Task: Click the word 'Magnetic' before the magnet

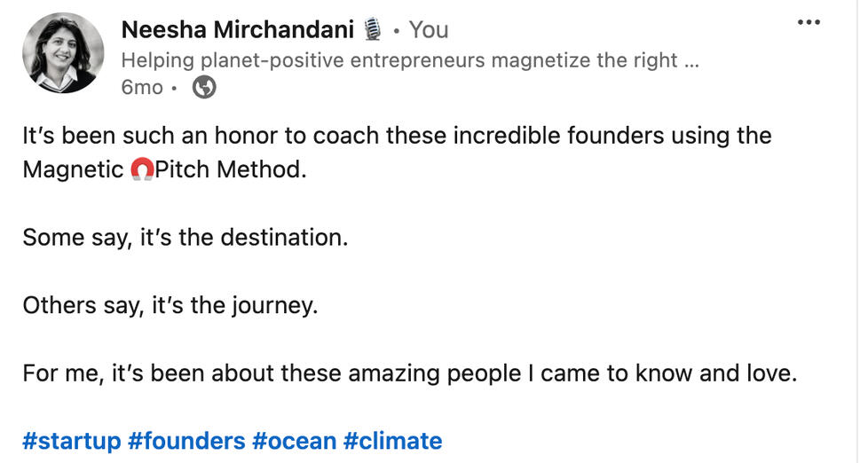Action: (73, 169)
